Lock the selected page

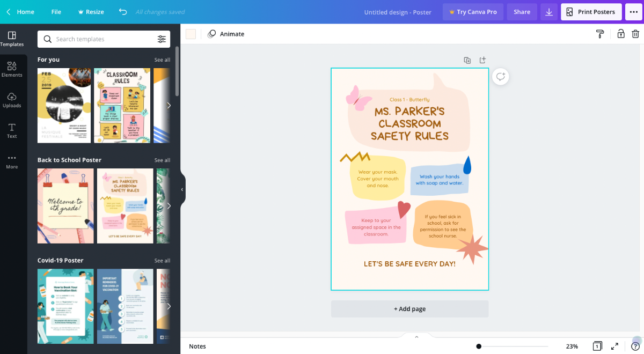pos(620,33)
